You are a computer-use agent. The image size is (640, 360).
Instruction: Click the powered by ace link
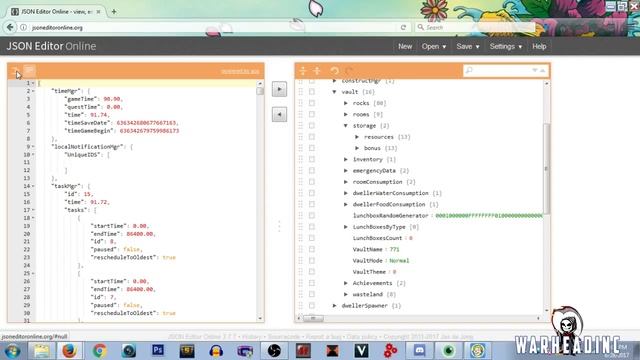click(x=240, y=71)
